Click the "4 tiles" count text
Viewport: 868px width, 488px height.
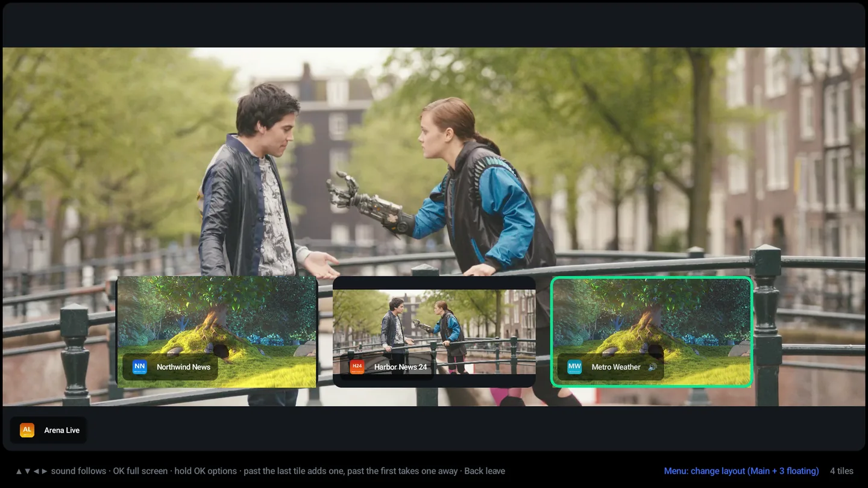coord(841,471)
